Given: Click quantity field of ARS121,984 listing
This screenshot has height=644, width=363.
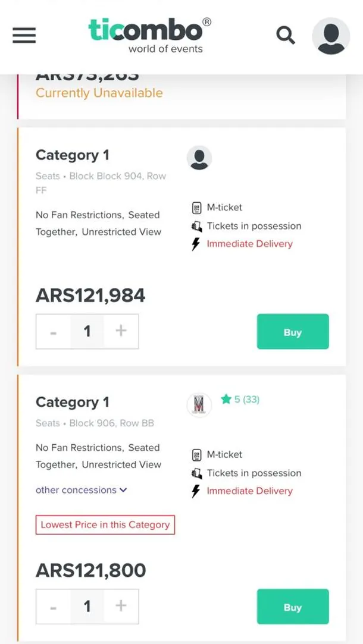Looking at the screenshot, I should [87, 331].
